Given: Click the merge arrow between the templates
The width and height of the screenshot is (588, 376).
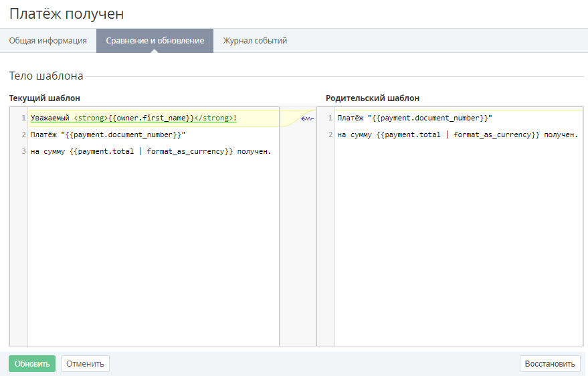Looking at the screenshot, I should (x=307, y=118).
